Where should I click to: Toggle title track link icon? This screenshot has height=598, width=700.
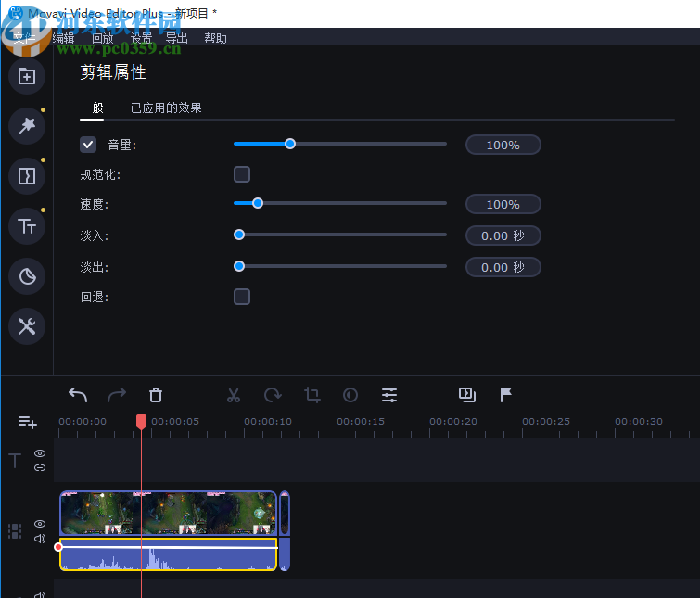pos(40,467)
